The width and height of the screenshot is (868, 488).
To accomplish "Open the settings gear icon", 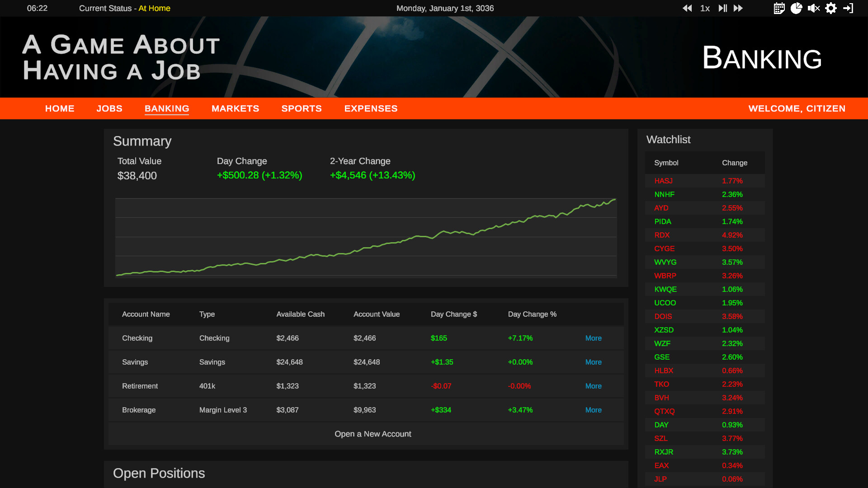I will click(x=831, y=8).
